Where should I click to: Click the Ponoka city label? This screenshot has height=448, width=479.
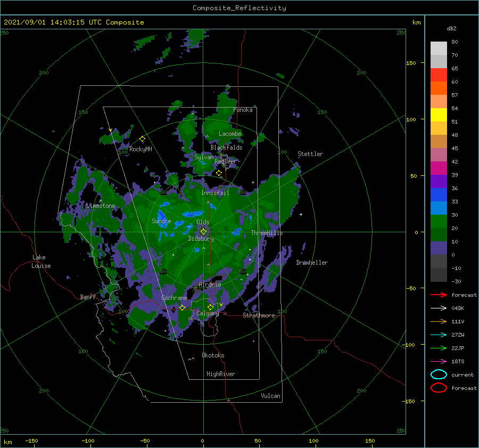click(243, 110)
